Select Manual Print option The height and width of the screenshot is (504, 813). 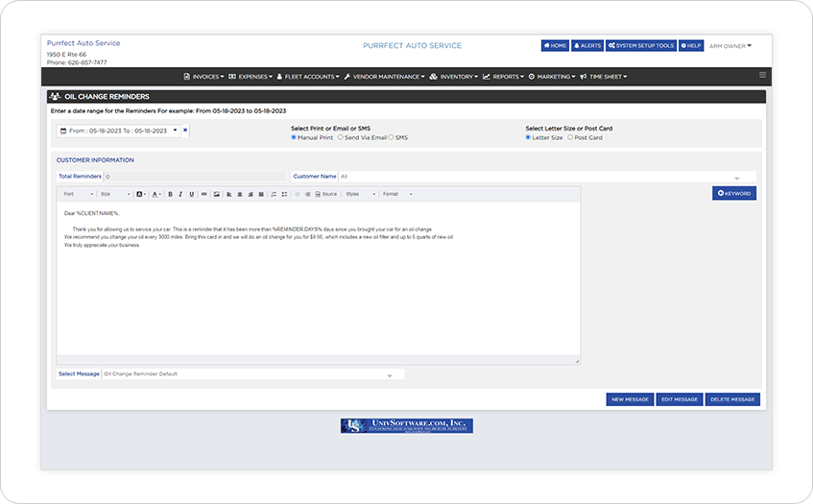click(294, 137)
